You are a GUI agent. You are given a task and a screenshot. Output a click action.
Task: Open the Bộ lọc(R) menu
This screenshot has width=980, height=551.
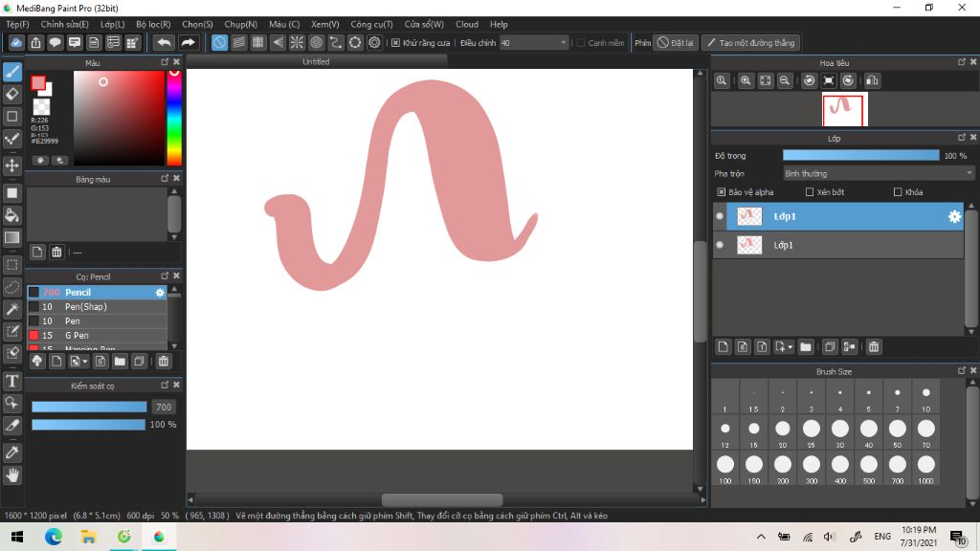(x=153, y=24)
